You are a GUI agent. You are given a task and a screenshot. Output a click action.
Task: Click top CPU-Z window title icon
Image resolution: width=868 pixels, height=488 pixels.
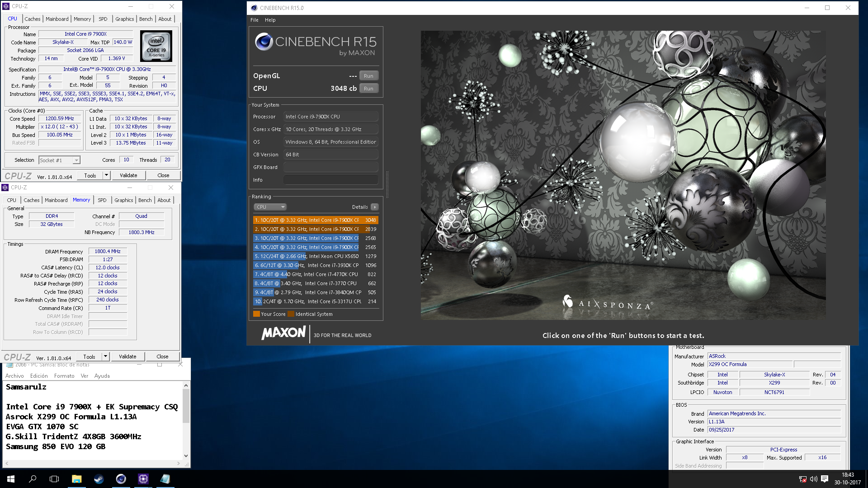6,6
